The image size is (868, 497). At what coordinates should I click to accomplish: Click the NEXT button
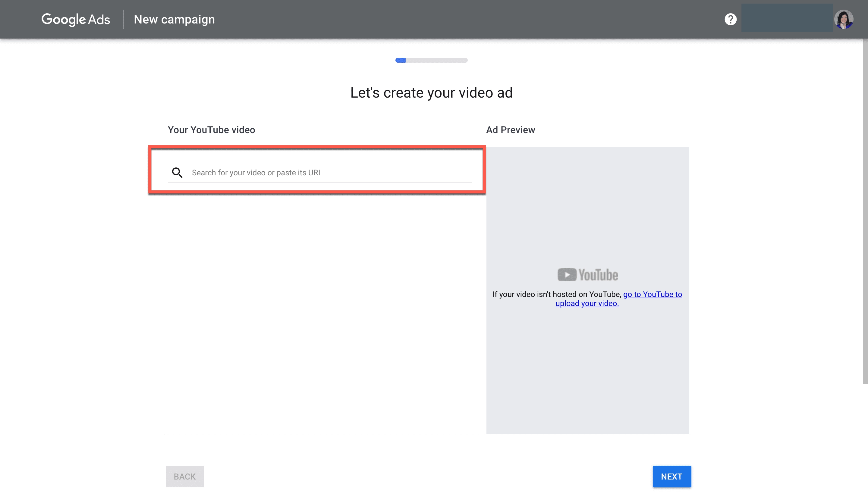(671, 476)
